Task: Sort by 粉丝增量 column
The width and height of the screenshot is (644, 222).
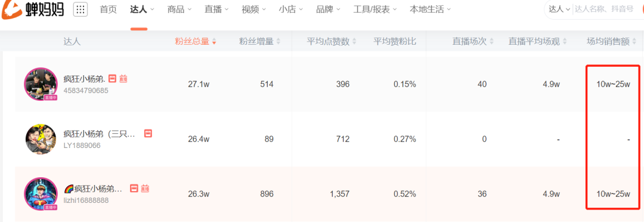Action: click(259, 41)
